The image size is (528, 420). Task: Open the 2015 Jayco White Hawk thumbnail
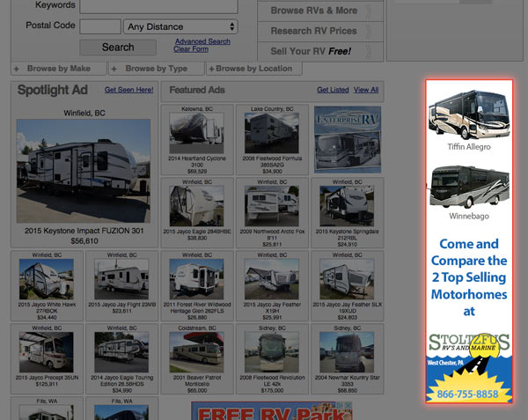pyautogui.click(x=47, y=279)
